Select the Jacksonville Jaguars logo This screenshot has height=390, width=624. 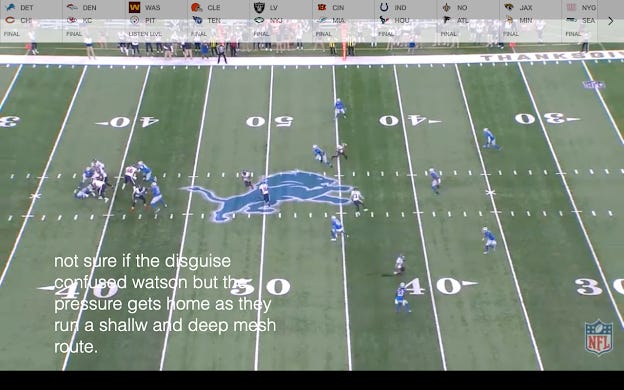pos(509,7)
